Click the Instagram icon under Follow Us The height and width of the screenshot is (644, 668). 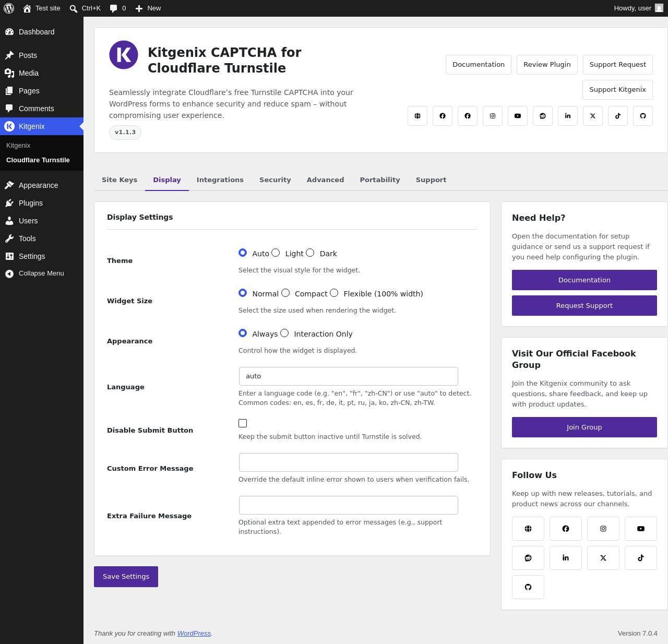[x=603, y=529]
